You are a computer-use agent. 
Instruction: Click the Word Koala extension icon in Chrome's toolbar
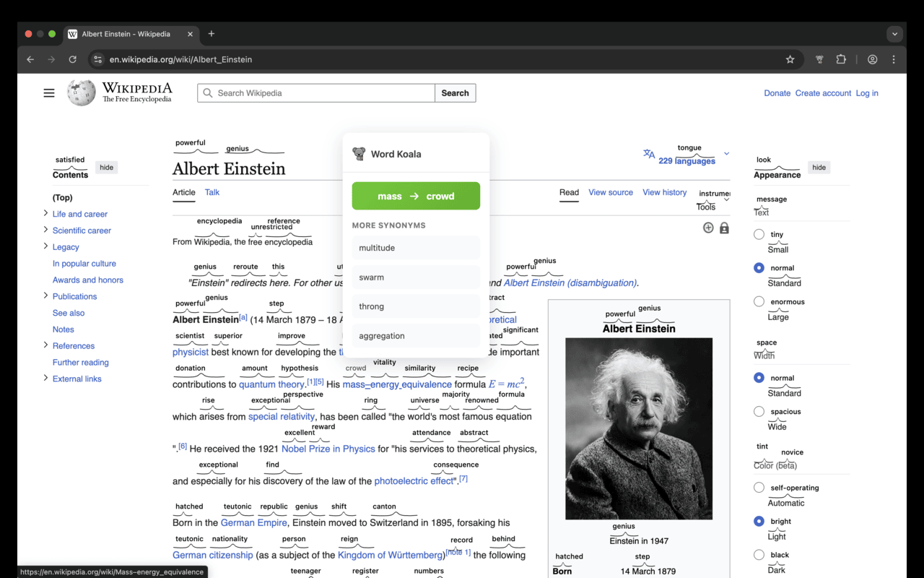tap(819, 59)
